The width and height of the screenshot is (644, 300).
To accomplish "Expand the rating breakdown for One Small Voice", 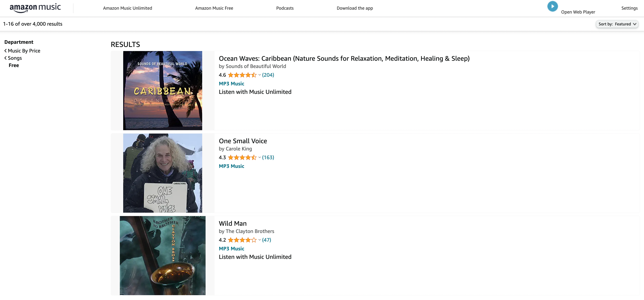I will click(x=259, y=157).
